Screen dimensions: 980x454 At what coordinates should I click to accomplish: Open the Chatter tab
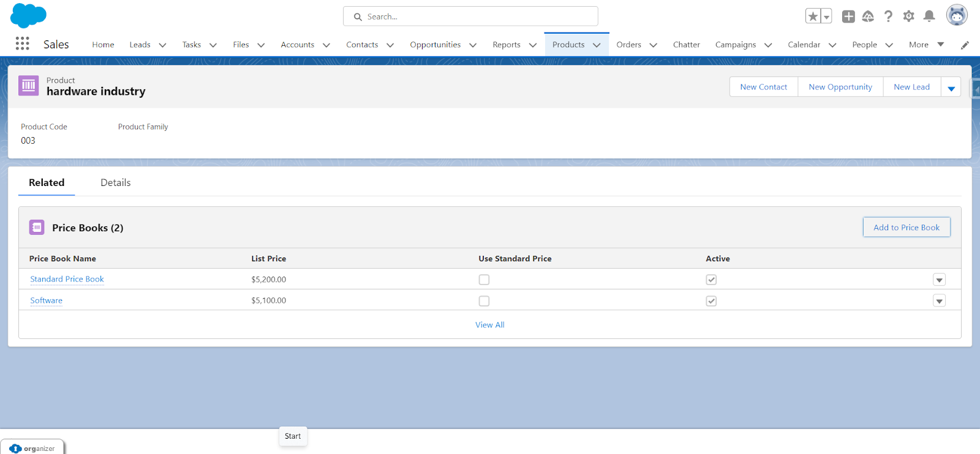pos(686,45)
